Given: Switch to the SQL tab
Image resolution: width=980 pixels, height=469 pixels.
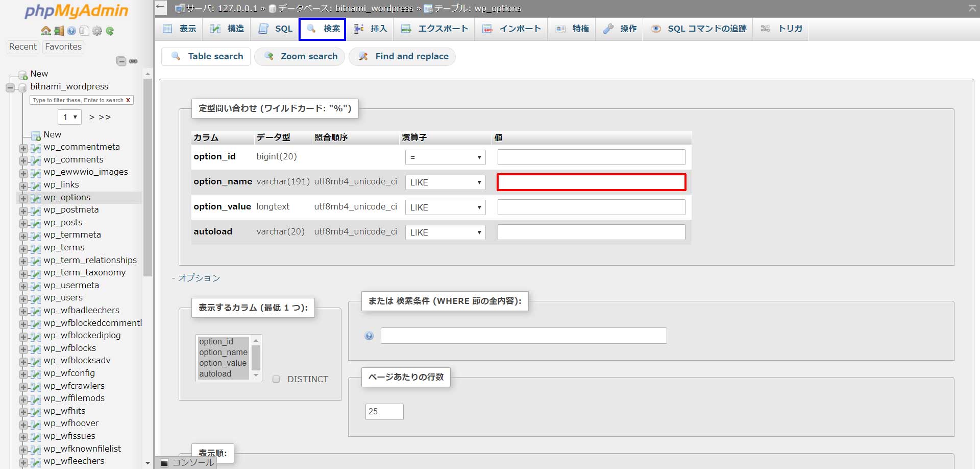Looking at the screenshot, I should tap(276, 29).
